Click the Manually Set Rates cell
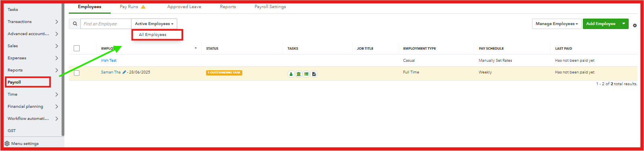 pos(495,61)
